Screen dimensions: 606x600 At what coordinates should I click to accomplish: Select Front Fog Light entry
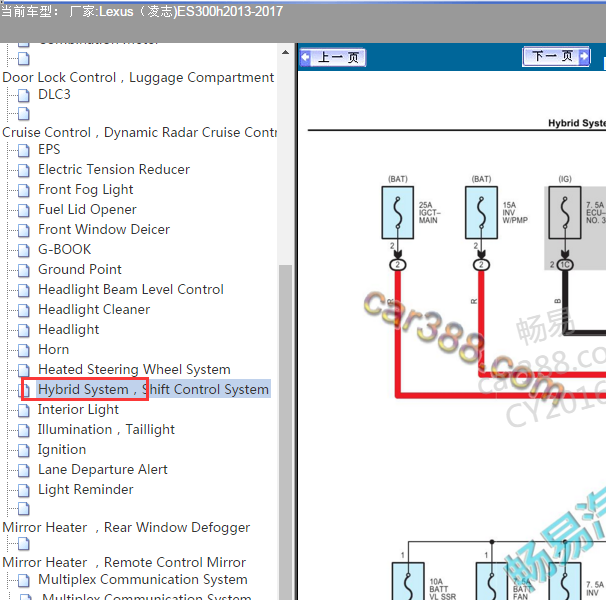(85, 189)
